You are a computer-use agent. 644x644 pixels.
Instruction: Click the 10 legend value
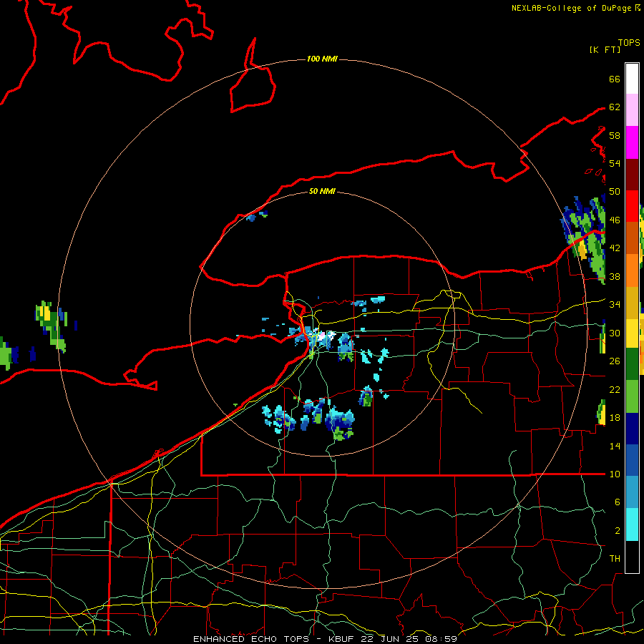[615, 474]
